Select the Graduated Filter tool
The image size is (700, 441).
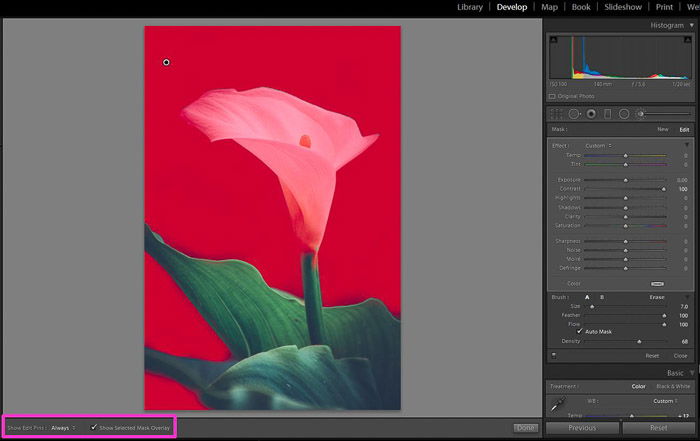607,114
